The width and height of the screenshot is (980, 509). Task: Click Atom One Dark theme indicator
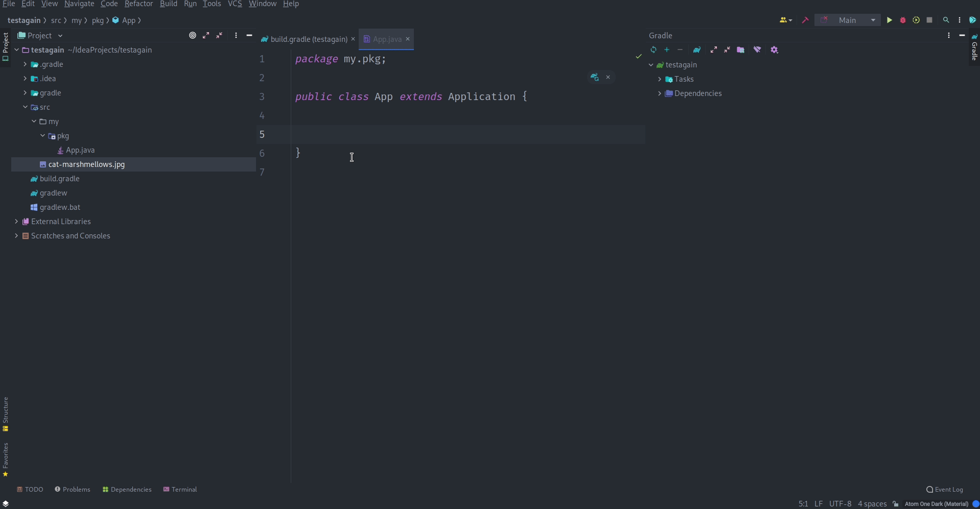(x=936, y=504)
